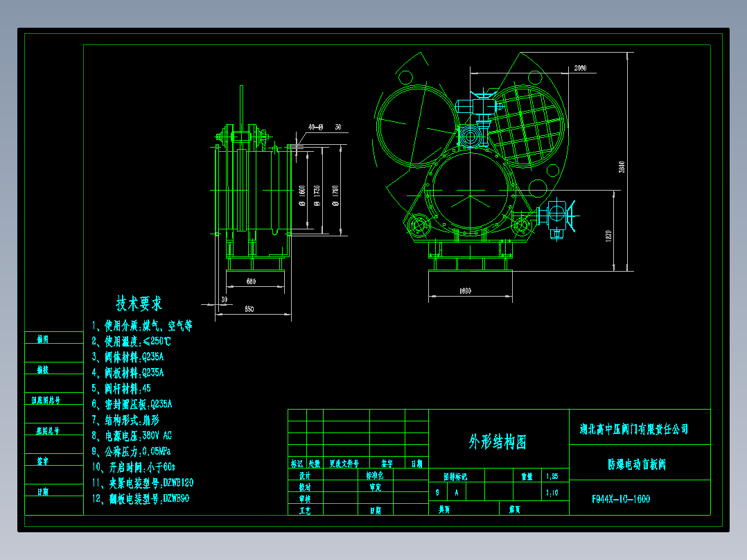Screen dimensions: 747x560
Task: Click the '外形结构图' drawing title
Action: pyautogui.click(x=498, y=441)
